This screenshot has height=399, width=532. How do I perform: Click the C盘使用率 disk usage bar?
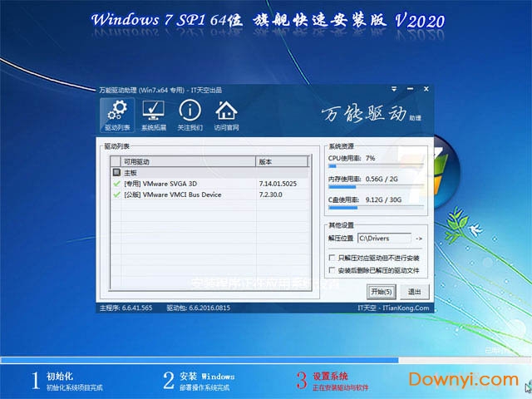[x=375, y=208]
